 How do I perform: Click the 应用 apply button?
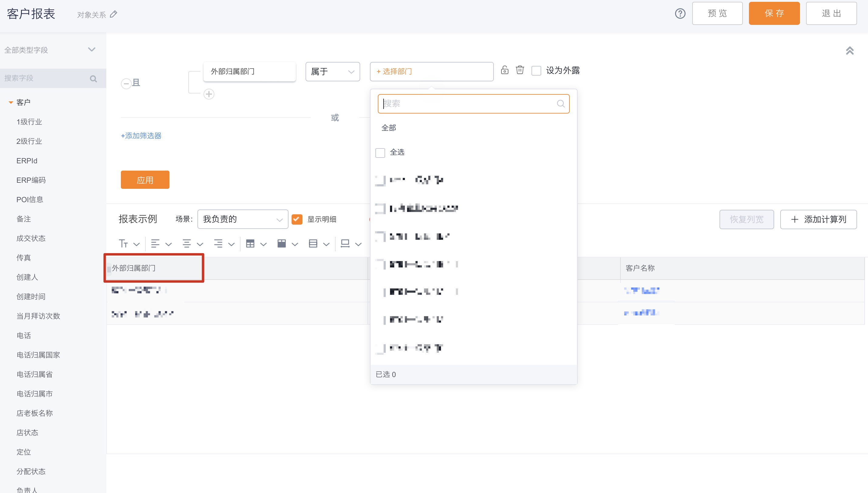(145, 179)
